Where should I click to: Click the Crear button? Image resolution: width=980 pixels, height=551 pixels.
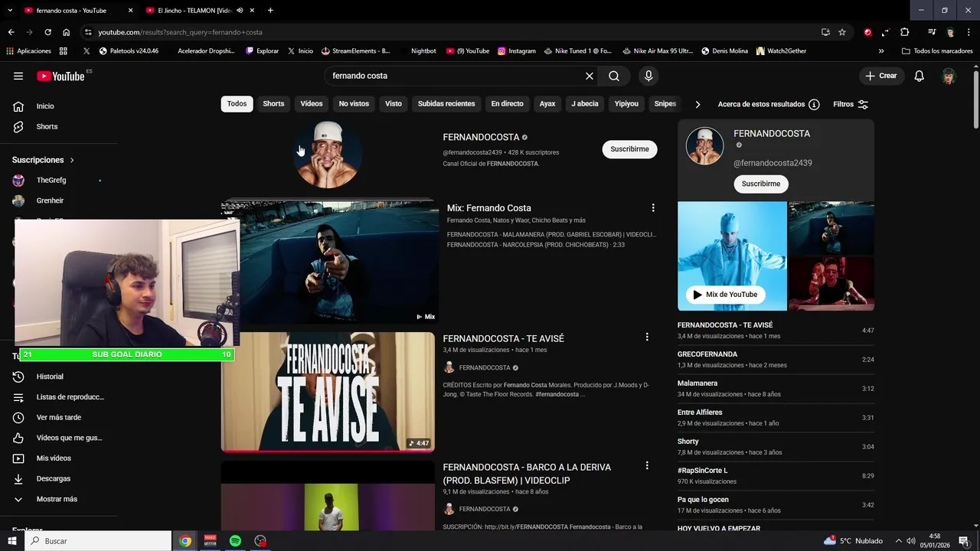point(881,76)
